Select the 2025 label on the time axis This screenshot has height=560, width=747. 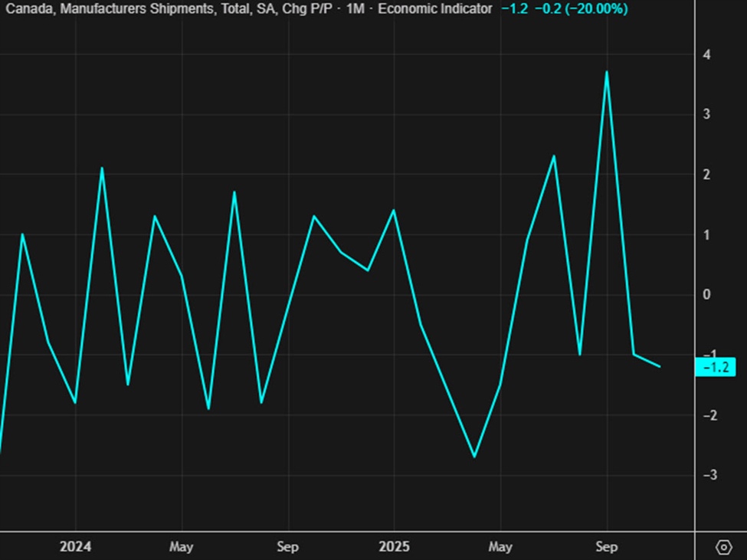tap(394, 547)
